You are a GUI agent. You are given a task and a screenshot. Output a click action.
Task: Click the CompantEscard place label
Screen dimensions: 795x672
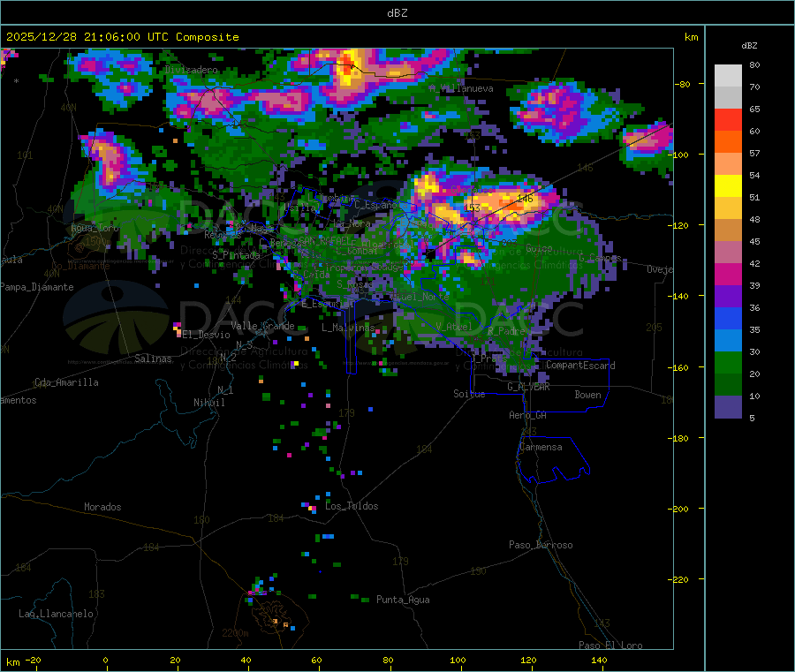pyautogui.click(x=580, y=366)
